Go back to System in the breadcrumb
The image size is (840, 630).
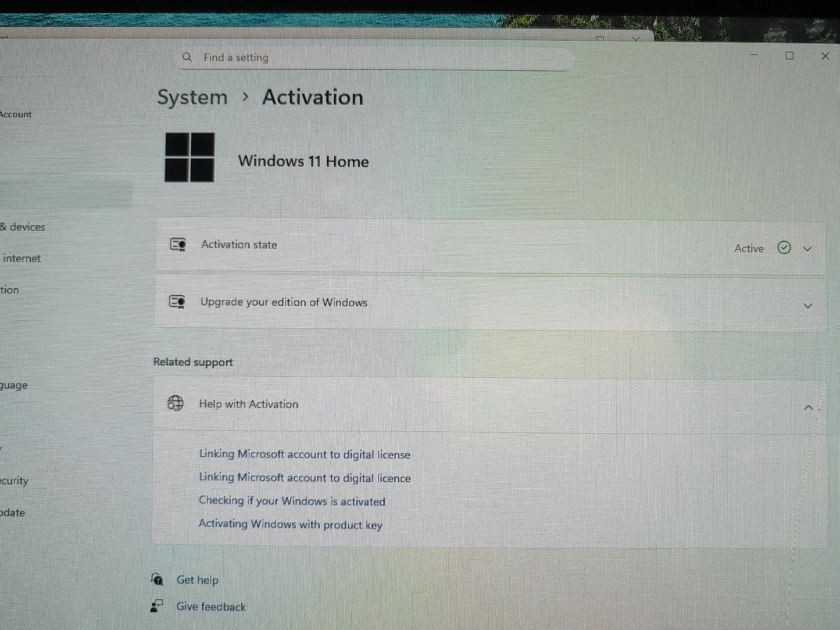pyautogui.click(x=192, y=97)
